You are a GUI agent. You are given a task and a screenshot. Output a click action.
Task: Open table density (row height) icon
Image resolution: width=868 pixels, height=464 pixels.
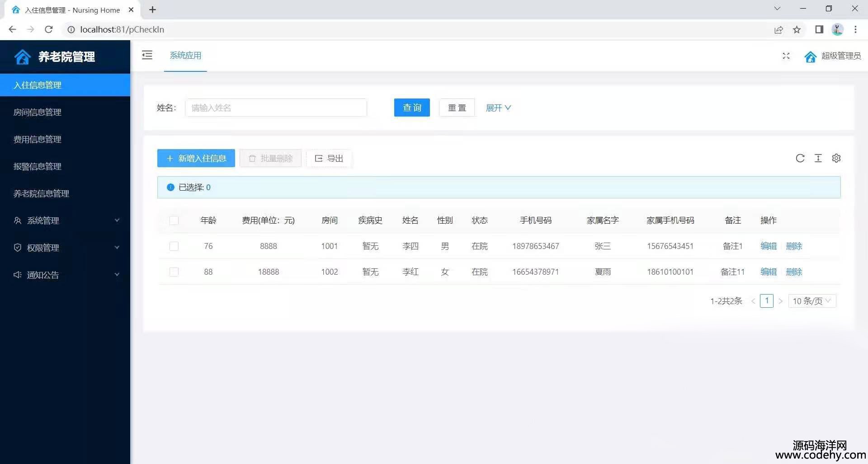[818, 158]
